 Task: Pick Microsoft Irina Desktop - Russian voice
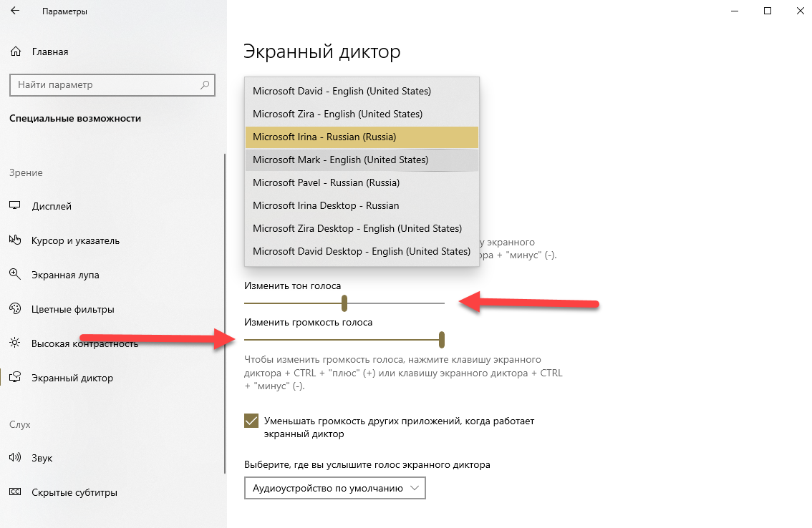click(x=362, y=205)
